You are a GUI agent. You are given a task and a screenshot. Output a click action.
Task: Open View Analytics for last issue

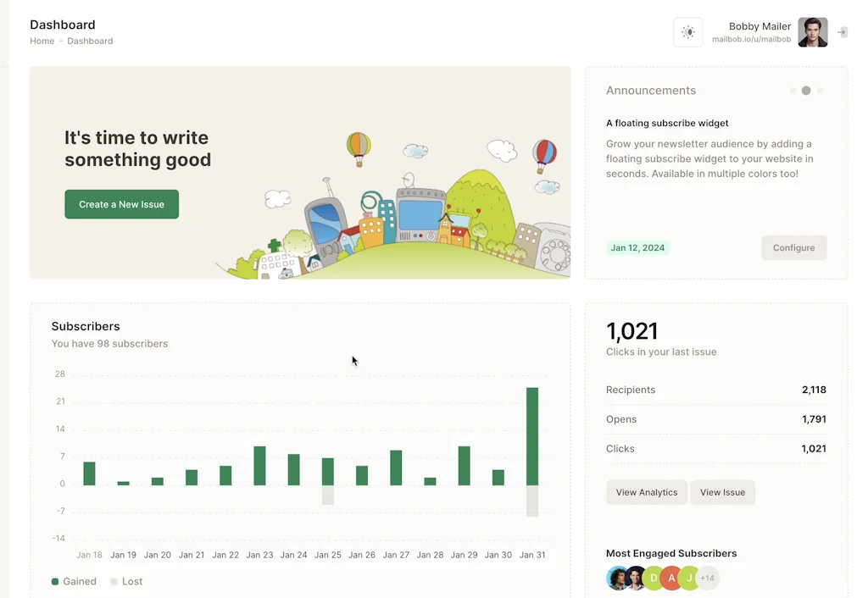pyautogui.click(x=647, y=492)
